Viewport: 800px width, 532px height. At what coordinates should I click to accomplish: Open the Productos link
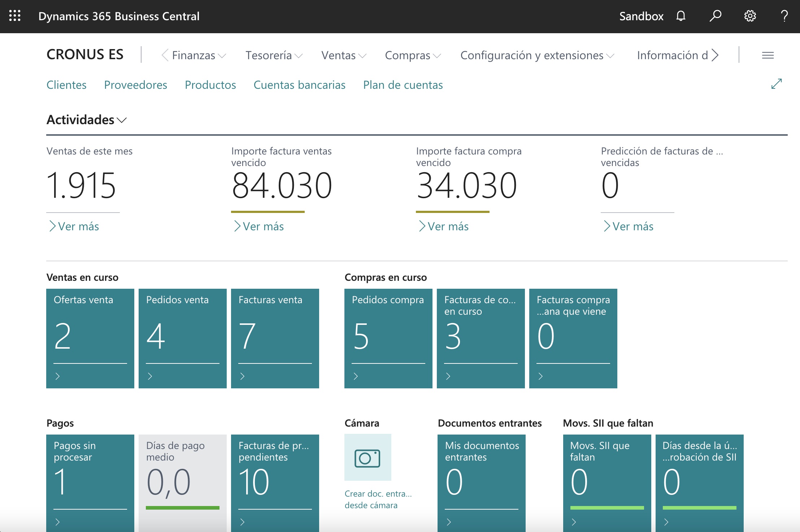click(210, 85)
